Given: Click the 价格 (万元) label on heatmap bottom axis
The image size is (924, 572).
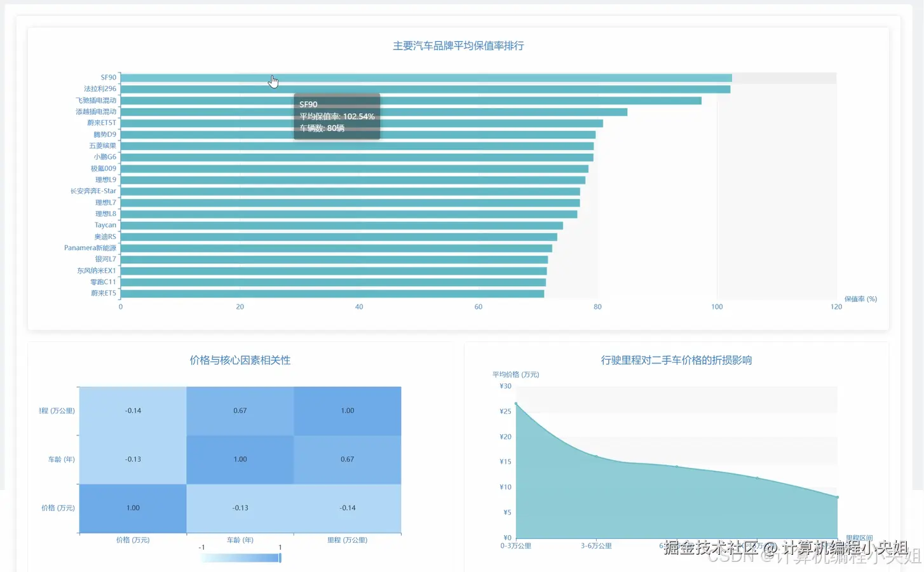Looking at the screenshot, I should [133, 540].
